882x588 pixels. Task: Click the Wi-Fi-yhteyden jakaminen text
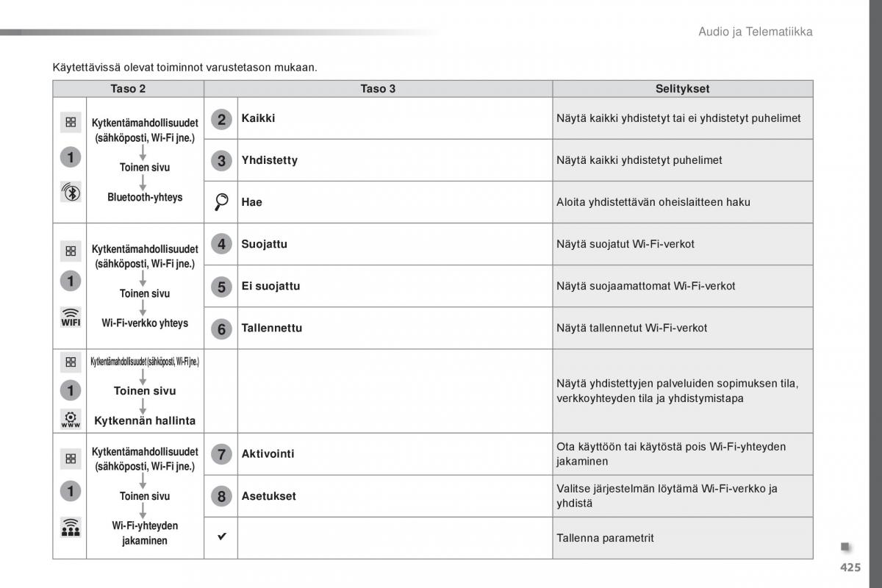145,533
